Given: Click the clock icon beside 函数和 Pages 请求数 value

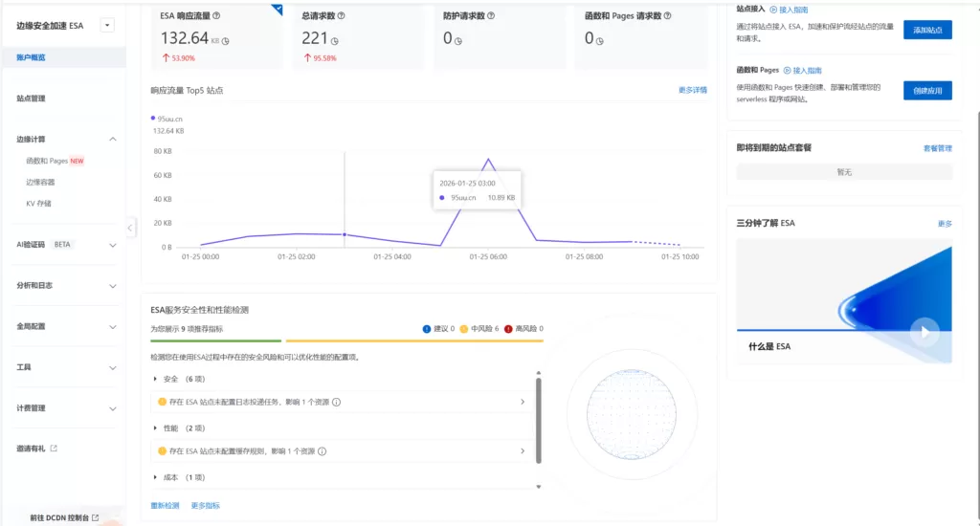Looking at the screenshot, I should tap(599, 41).
